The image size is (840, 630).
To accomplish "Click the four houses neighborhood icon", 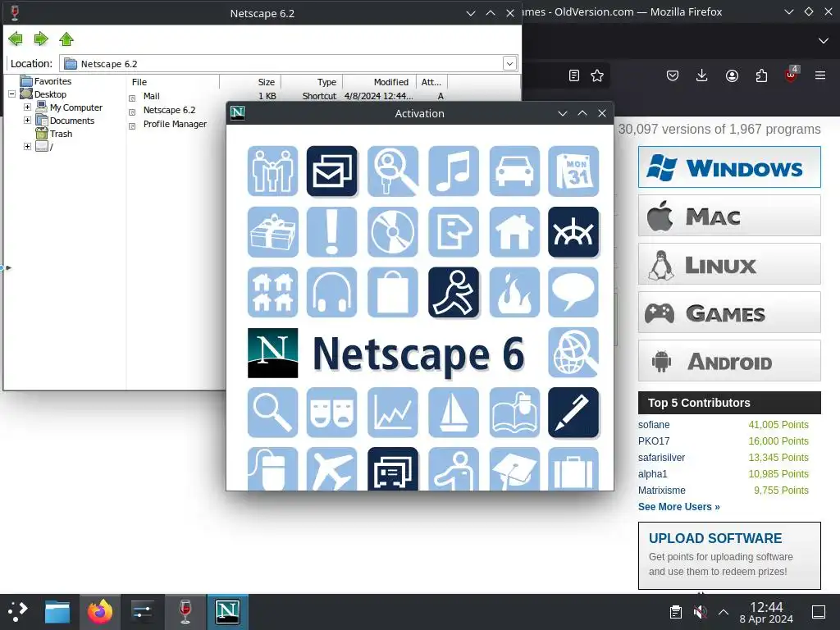I will 272,293.
